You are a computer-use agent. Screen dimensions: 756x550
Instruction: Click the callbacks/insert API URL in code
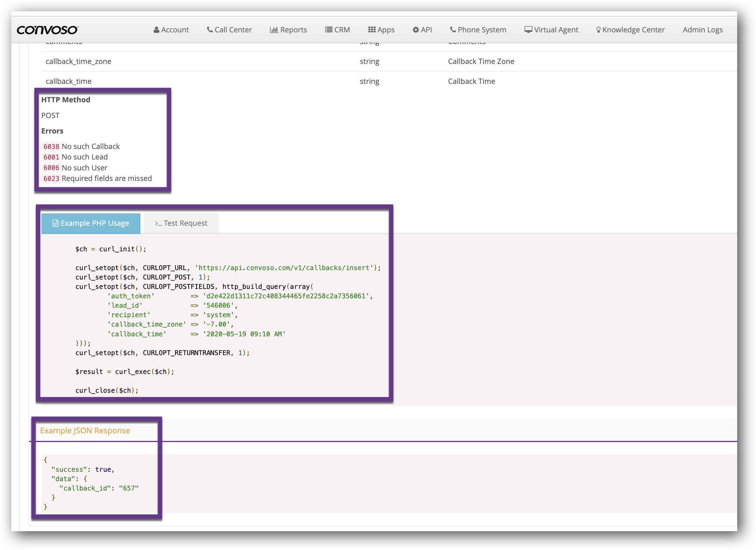coord(284,268)
